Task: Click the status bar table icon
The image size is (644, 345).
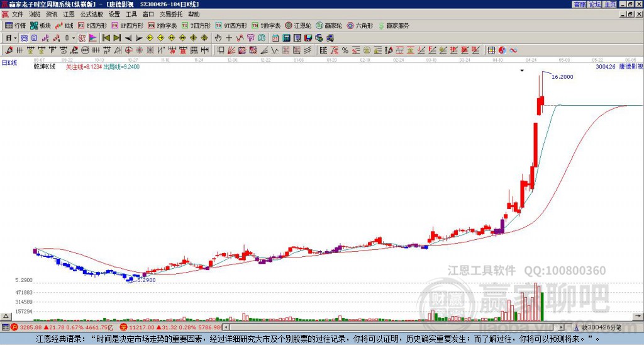Action: point(5,327)
